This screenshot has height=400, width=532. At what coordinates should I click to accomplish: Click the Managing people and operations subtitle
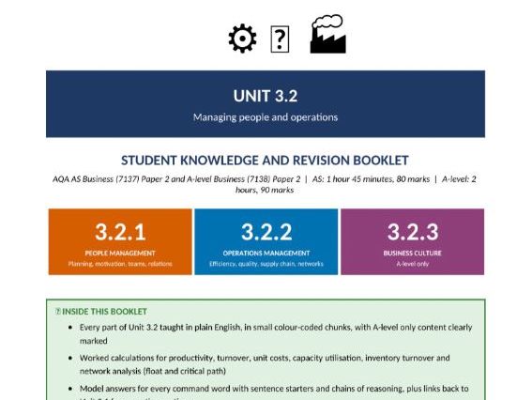(x=266, y=117)
